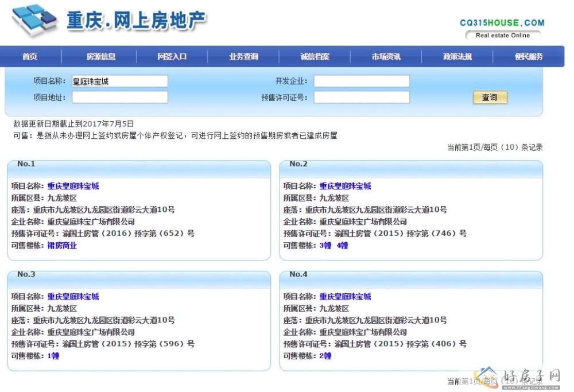Select the 1幢 link in No.3
574x392 pixels.
53,356
